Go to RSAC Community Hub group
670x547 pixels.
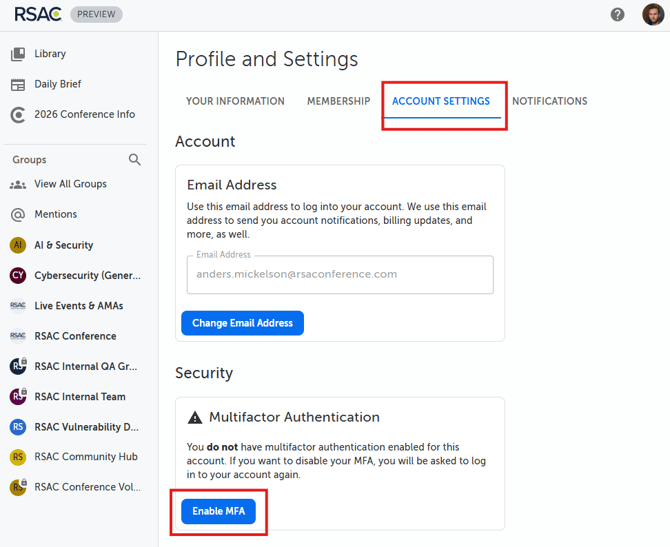pyautogui.click(x=86, y=457)
